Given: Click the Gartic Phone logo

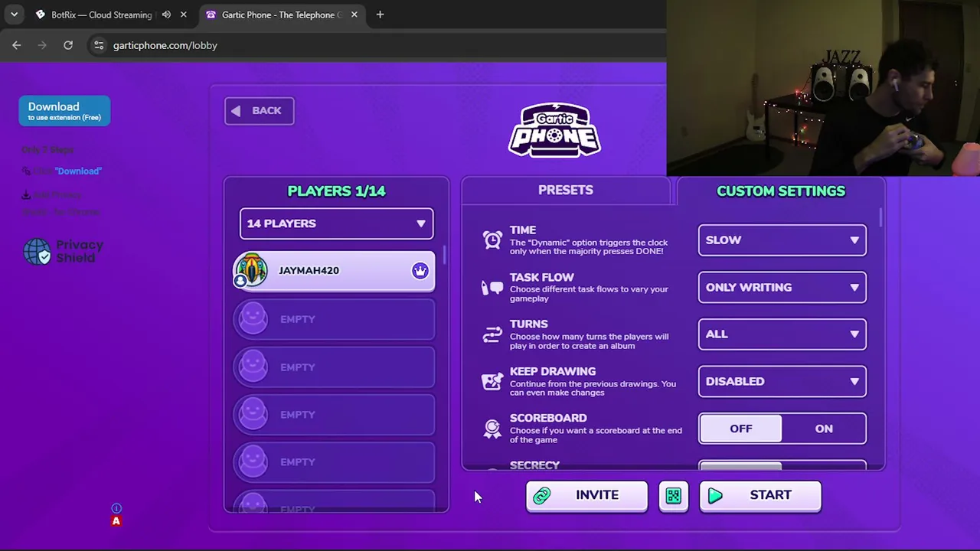Looking at the screenshot, I should (x=555, y=130).
